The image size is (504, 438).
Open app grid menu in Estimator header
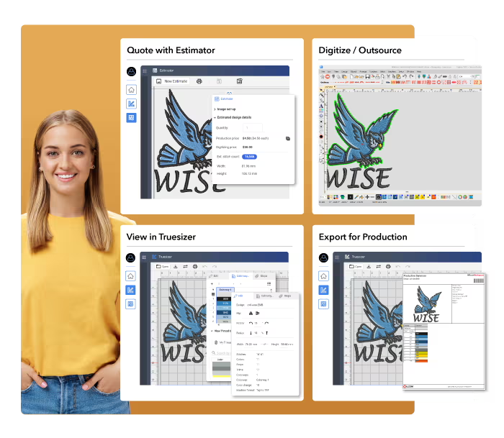145,70
